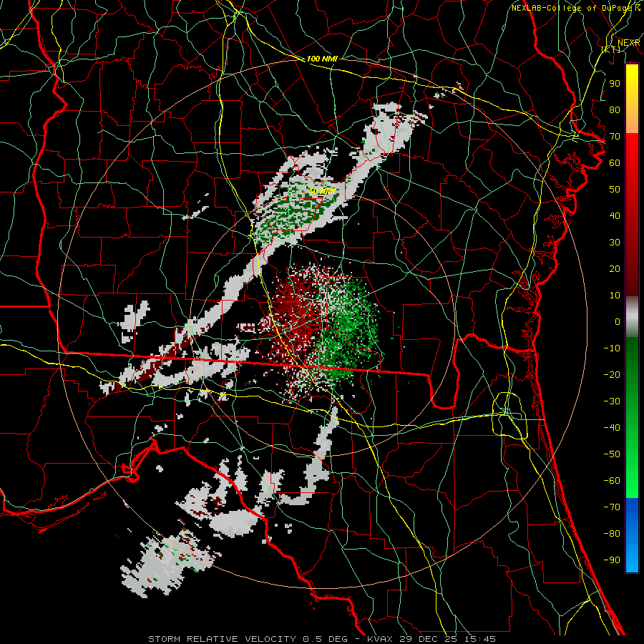Image resolution: width=644 pixels, height=644 pixels.
Task: Click the 30 value on the velocity scale
Action: pos(615,243)
